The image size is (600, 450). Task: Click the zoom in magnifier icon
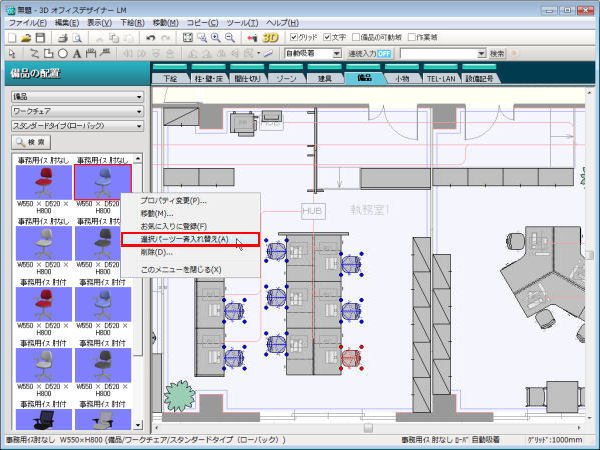[217, 37]
